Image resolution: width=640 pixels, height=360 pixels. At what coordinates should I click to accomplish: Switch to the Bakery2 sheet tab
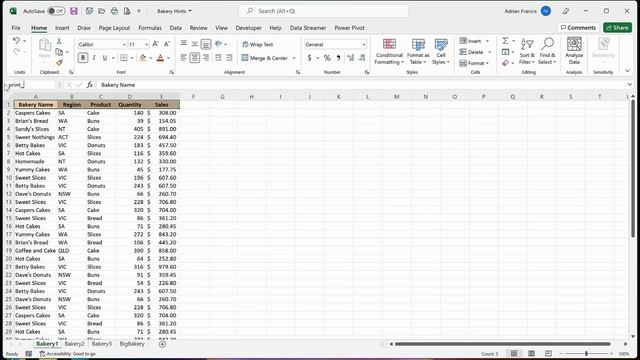[x=74, y=344]
